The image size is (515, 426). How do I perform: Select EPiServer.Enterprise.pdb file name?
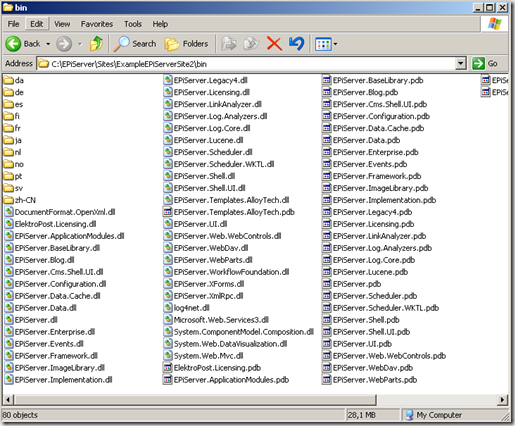click(x=376, y=152)
